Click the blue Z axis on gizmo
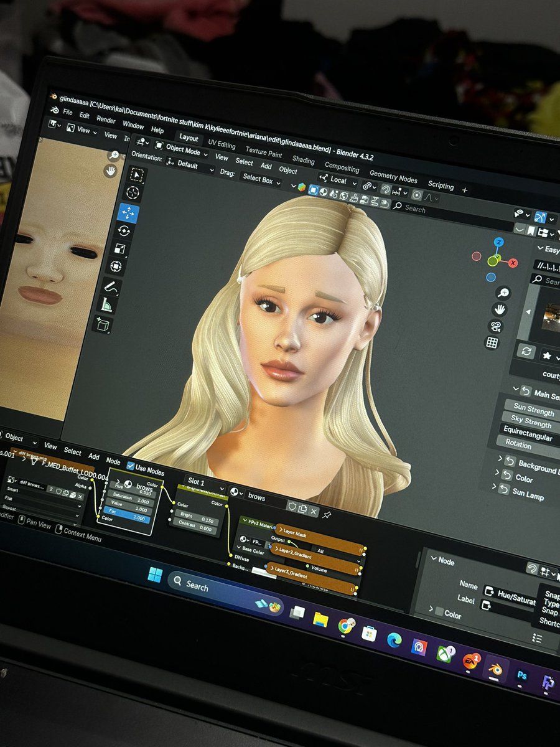Image resolution: width=560 pixels, height=747 pixels. click(498, 242)
